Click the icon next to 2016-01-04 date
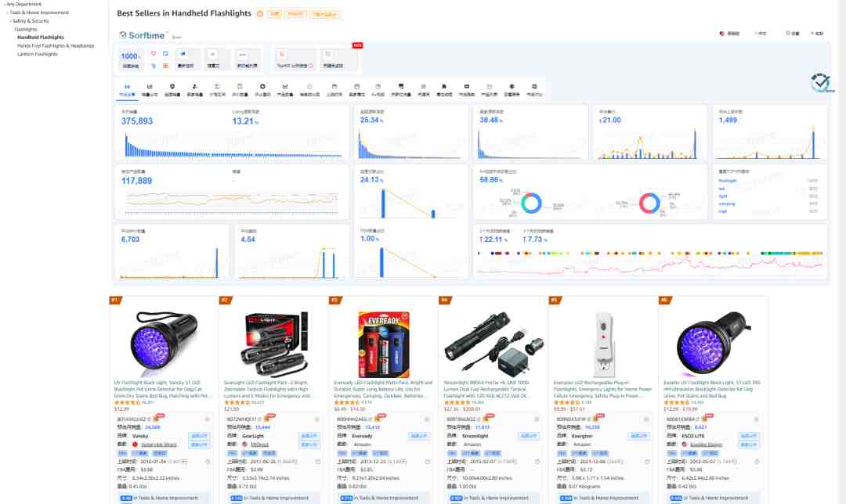 pos(208,462)
